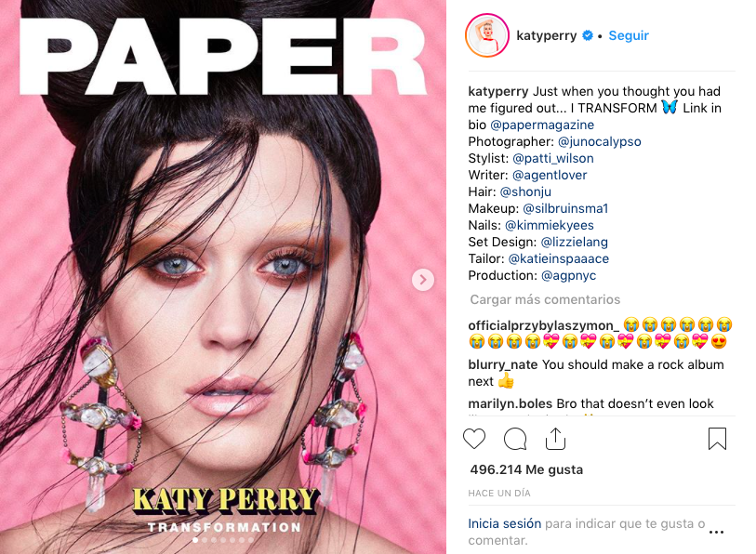
Task: Click the HACE UN DÍA timestamp
Action: coord(499,494)
